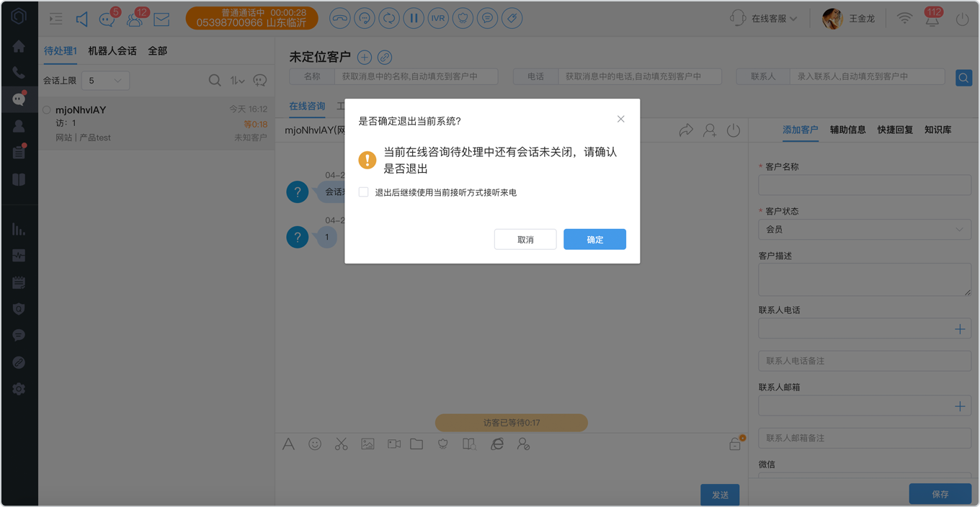Click the pause call icon
Screen dimensions: 980x507
[413, 18]
